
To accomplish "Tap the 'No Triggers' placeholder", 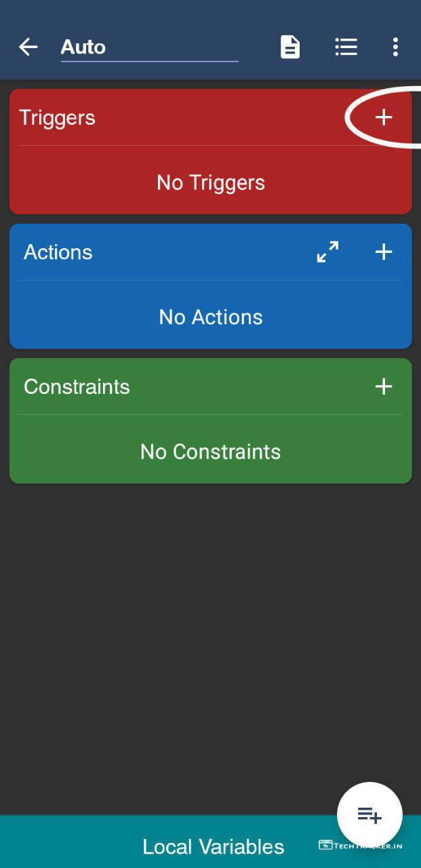I will [x=211, y=182].
